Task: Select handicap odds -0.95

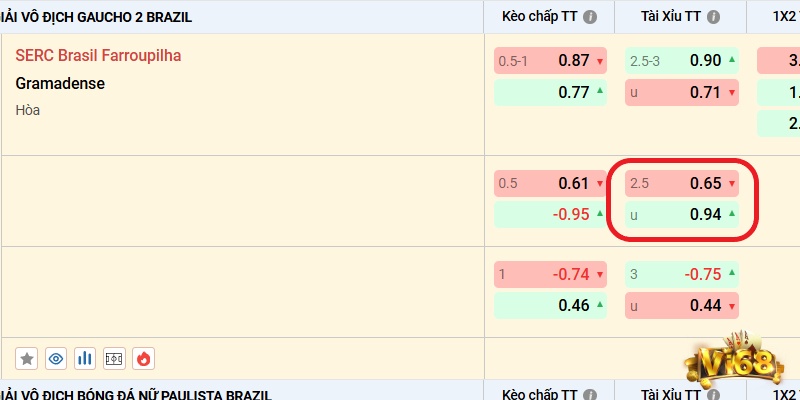Action: [x=551, y=214]
